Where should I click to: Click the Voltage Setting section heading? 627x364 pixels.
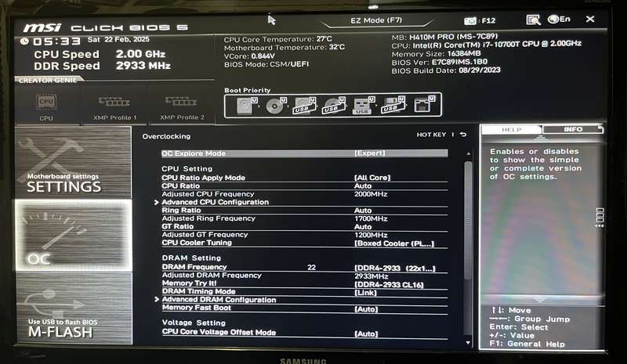194,323
